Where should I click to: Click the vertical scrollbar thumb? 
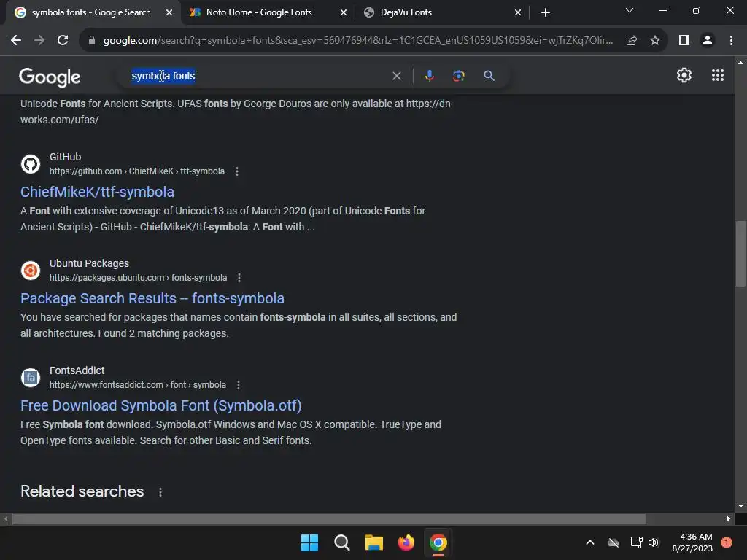click(x=740, y=254)
